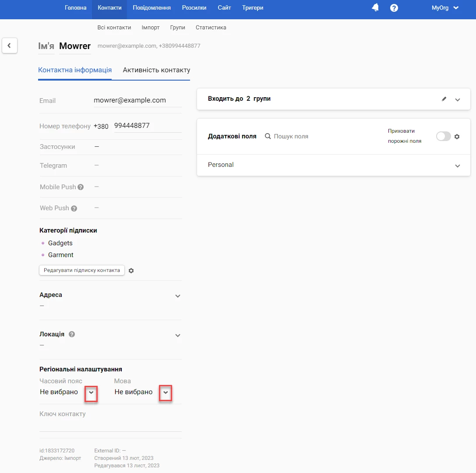Click the back arrow button
476x473 pixels.
(10, 46)
